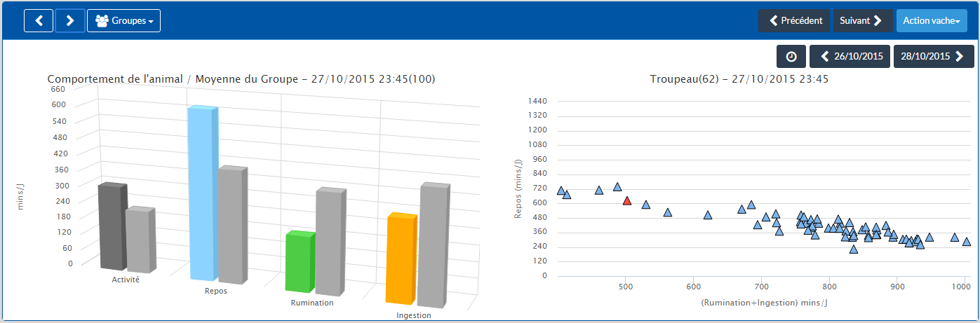
Task: Click the orange Ingestion bar
Action: [x=401, y=259]
